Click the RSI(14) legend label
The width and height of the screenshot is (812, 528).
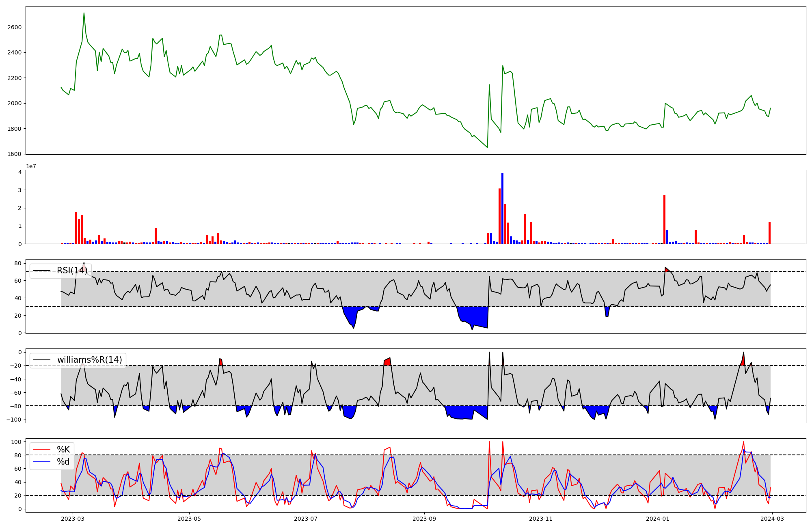[x=72, y=270]
